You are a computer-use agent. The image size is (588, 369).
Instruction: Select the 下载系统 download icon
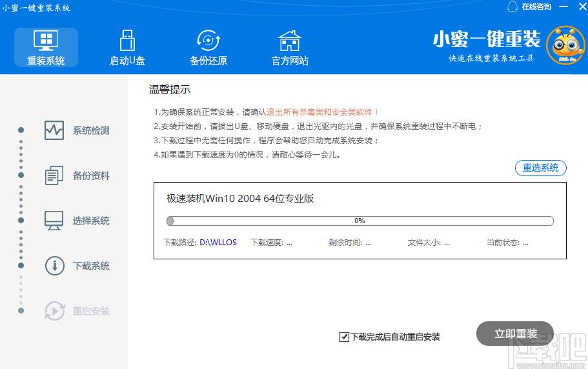pyautogui.click(x=55, y=266)
